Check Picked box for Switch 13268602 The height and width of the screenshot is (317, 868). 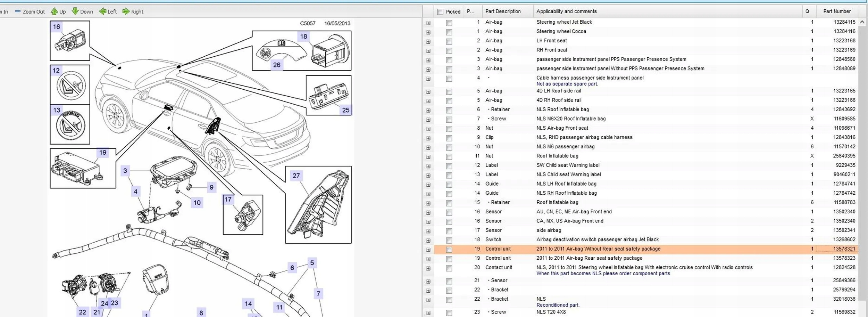click(449, 241)
